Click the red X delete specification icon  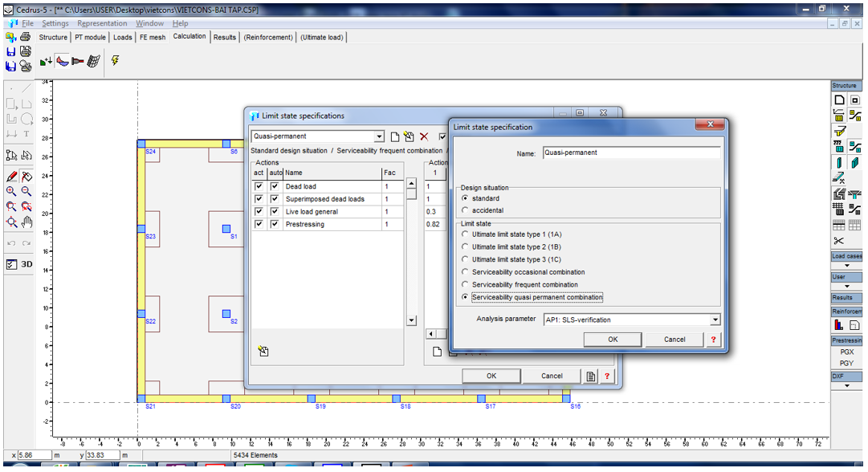click(x=424, y=136)
